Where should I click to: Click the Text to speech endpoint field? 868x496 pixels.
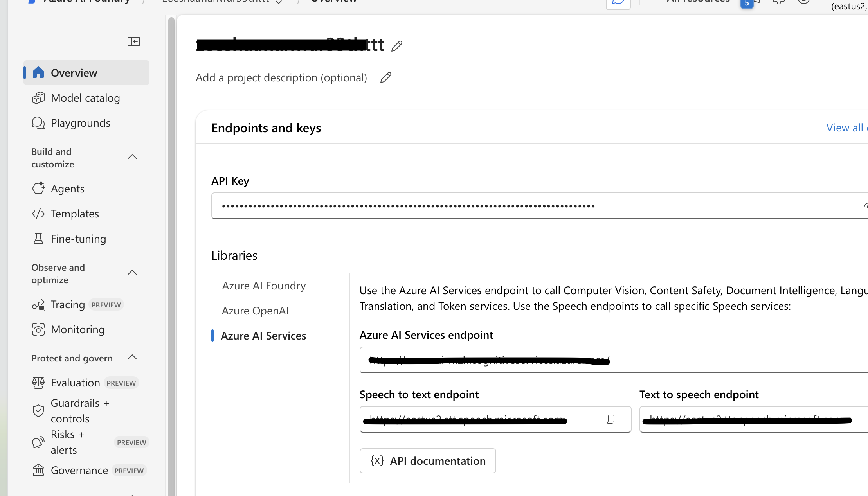coord(754,419)
